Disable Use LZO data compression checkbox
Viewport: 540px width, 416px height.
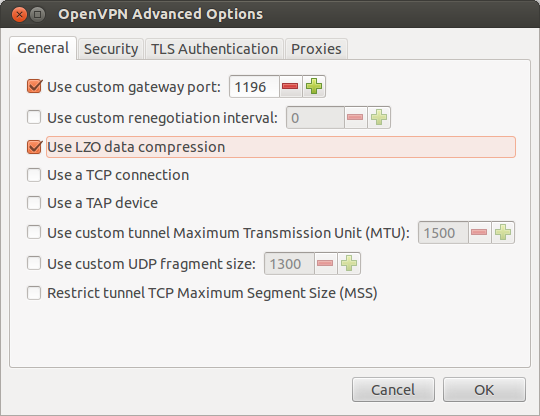34,147
